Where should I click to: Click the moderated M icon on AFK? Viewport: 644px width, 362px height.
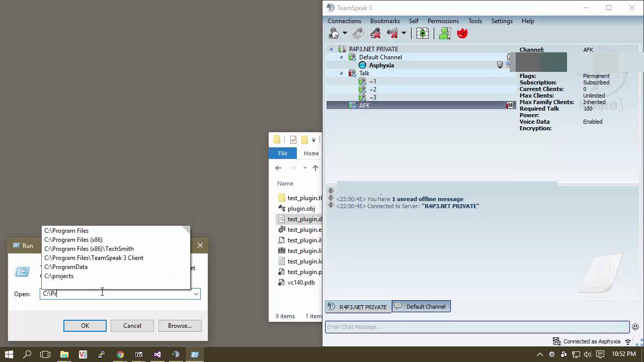(510, 106)
